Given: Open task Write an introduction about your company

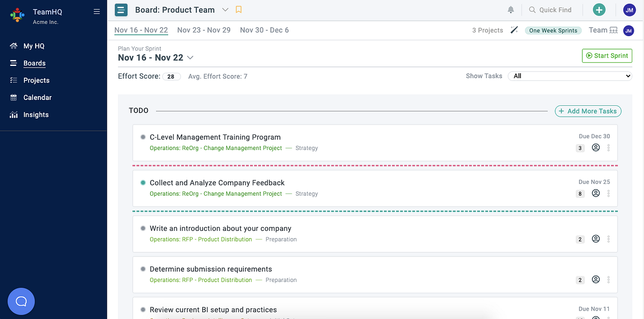Looking at the screenshot, I should pos(220,229).
